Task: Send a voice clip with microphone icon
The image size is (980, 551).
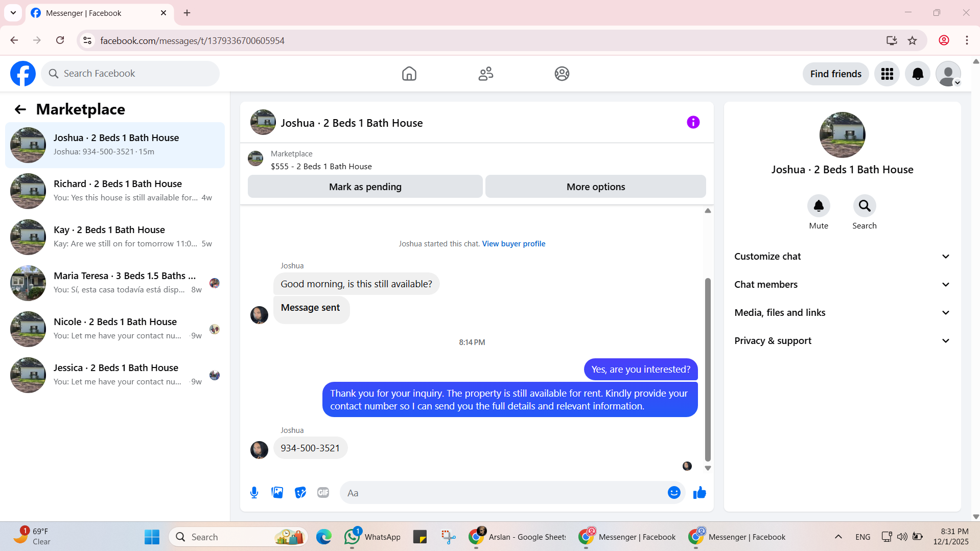Action: pos(254,493)
